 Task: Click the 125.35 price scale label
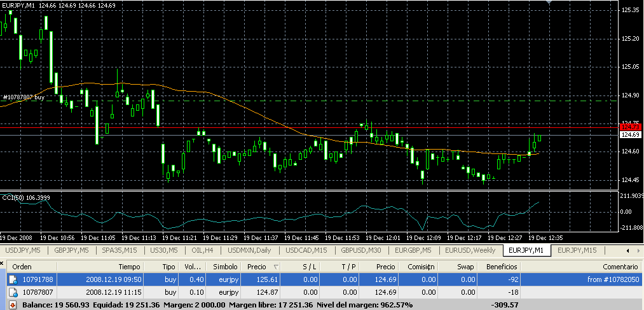pyautogui.click(x=631, y=10)
